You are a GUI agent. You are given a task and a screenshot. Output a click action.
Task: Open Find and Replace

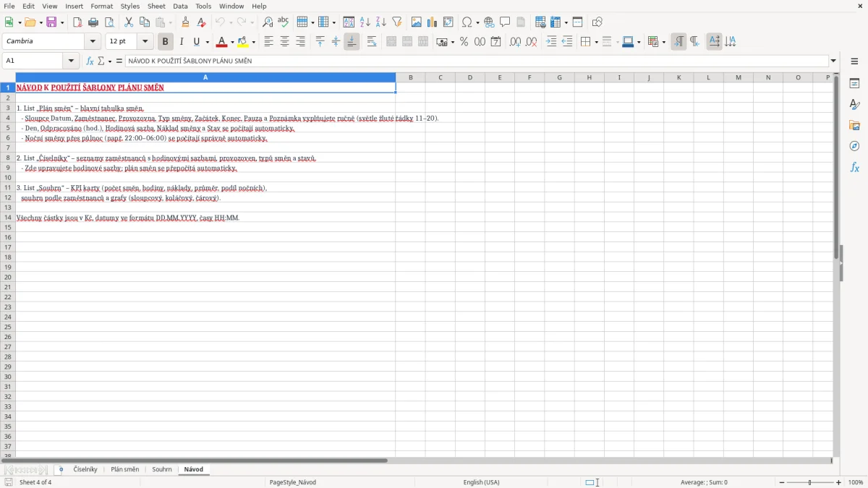point(268,22)
